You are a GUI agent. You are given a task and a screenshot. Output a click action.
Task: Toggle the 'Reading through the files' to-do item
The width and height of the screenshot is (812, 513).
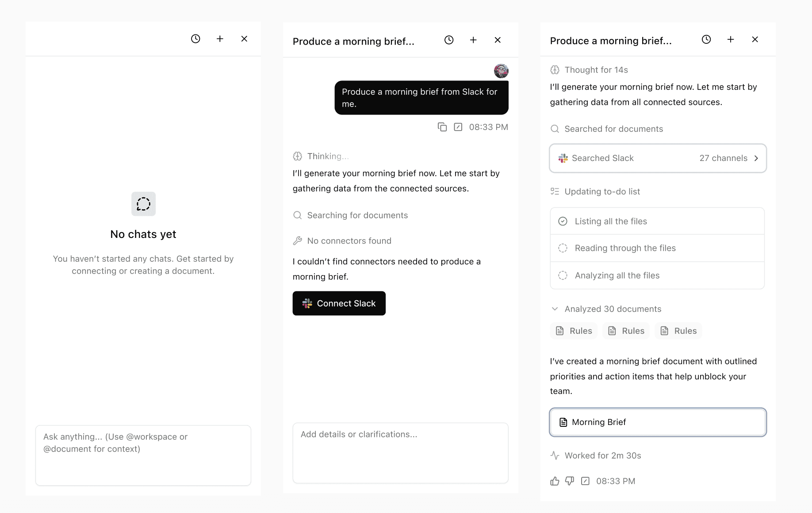(563, 249)
